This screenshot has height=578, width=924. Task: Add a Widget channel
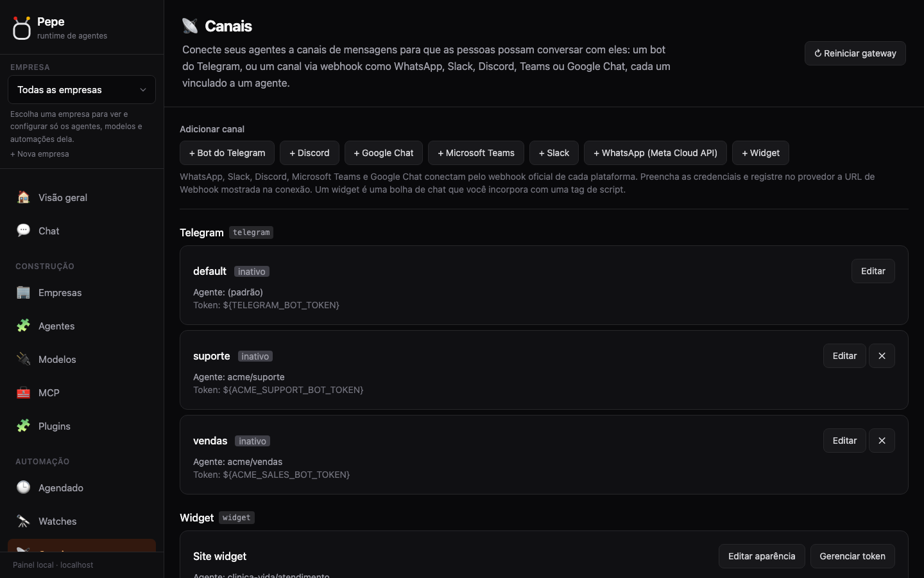(x=760, y=153)
